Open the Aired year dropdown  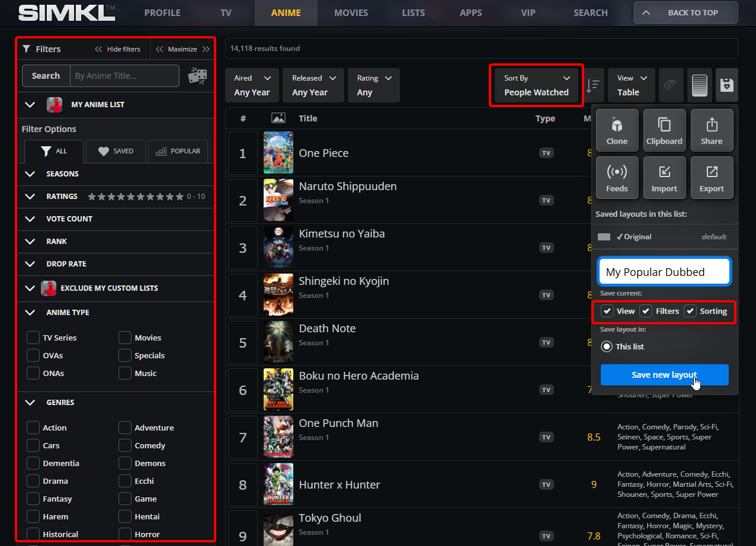point(252,85)
